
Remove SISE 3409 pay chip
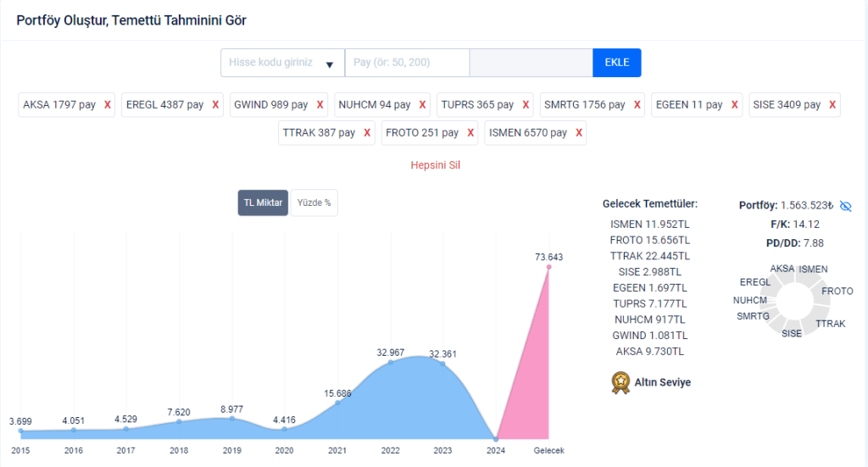pyautogui.click(x=832, y=105)
